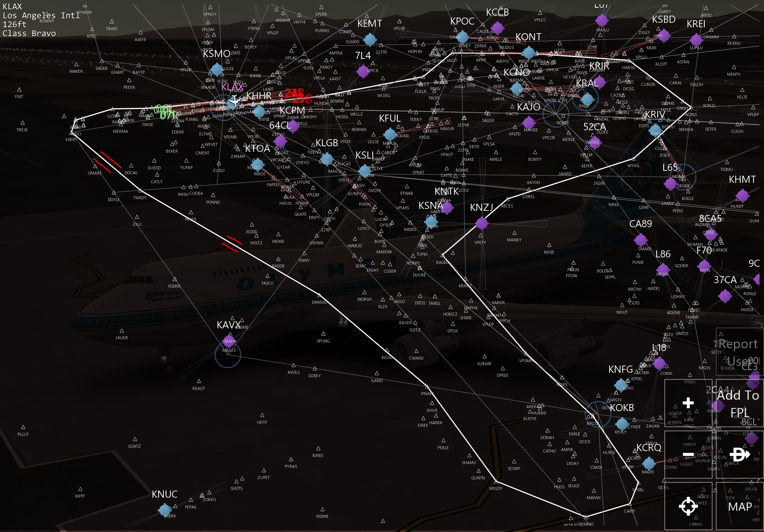Tap the KNZJ purple airport marker
764x532 pixels.
pyautogui.click(x=482, y=223)
